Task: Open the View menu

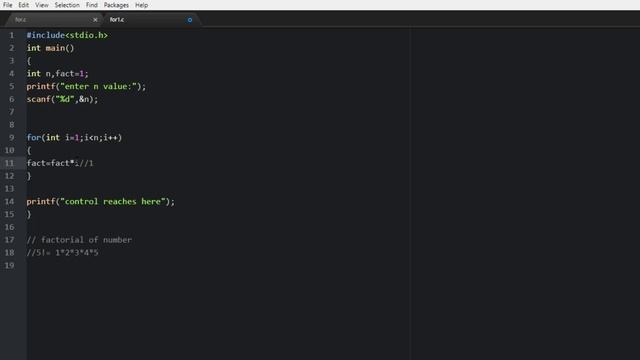Action: coord(42,5)
